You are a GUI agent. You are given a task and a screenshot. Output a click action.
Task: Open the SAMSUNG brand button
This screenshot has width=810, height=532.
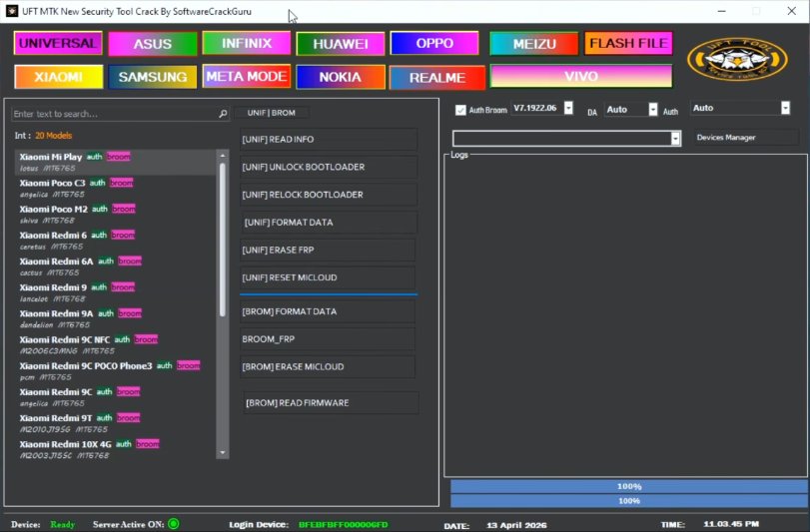pos(153,77)
